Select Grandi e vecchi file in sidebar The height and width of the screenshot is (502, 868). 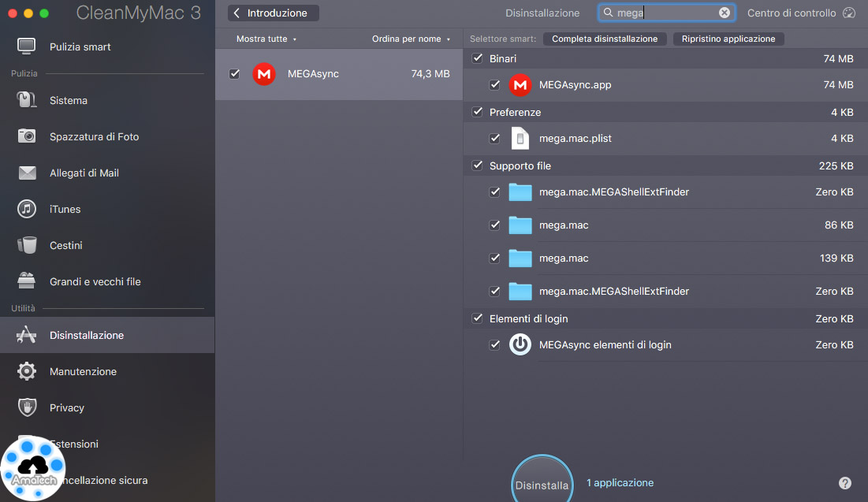tap(95, 281)
